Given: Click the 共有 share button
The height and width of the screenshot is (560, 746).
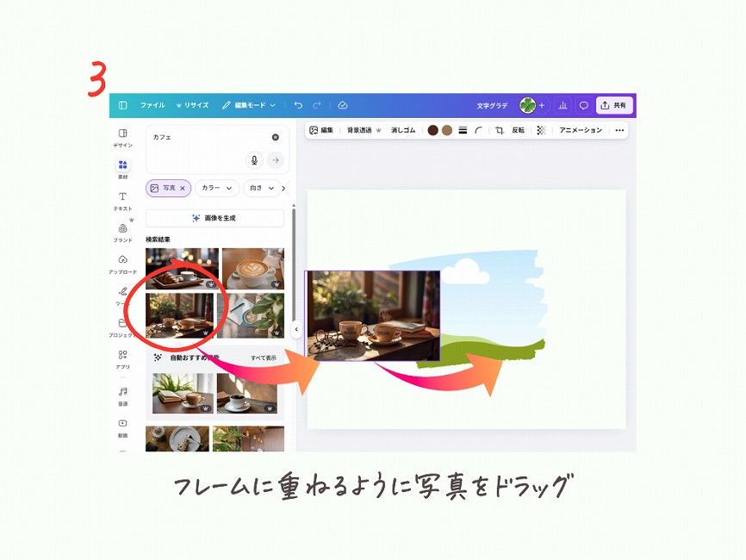Looking at the screenshot, I should (x=615, y=105).
